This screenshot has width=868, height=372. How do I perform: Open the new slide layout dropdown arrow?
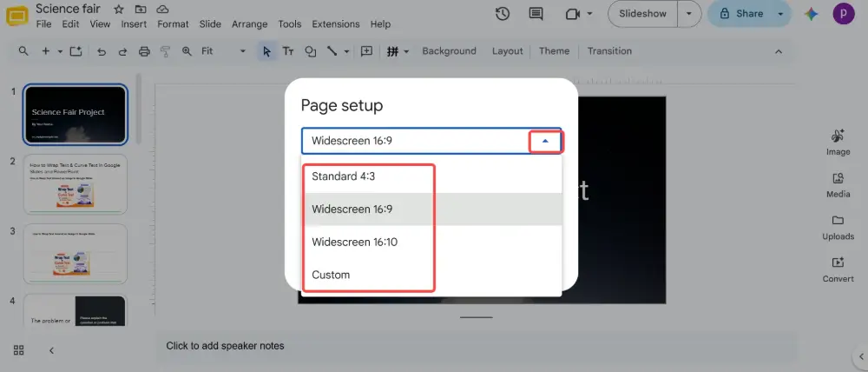pos(60,51)
